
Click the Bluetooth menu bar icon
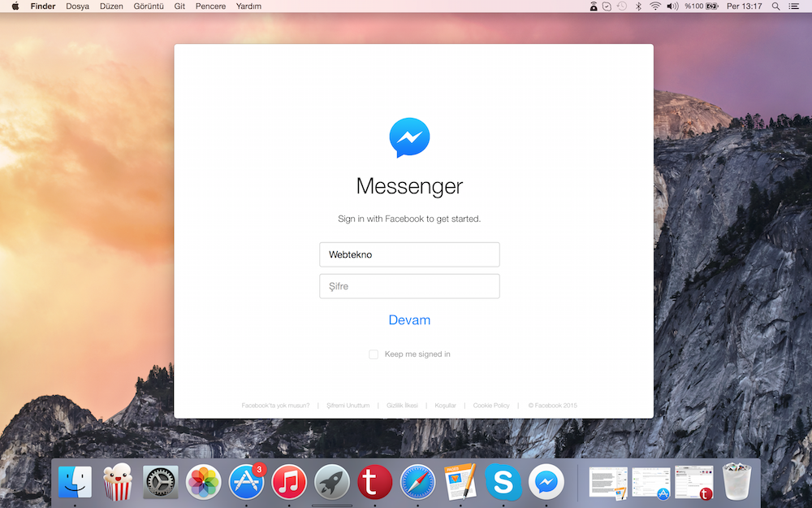point(638,7)
